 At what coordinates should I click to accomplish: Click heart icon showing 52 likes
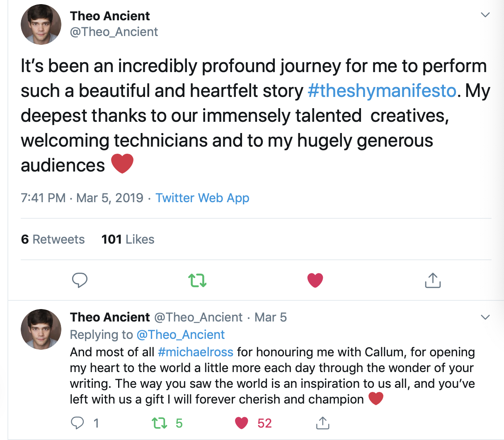241,423
